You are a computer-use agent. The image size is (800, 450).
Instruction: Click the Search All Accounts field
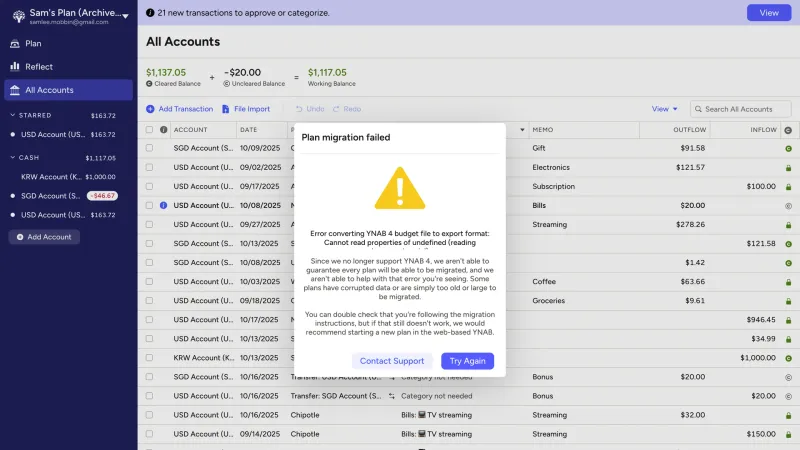tap(740, 109)
